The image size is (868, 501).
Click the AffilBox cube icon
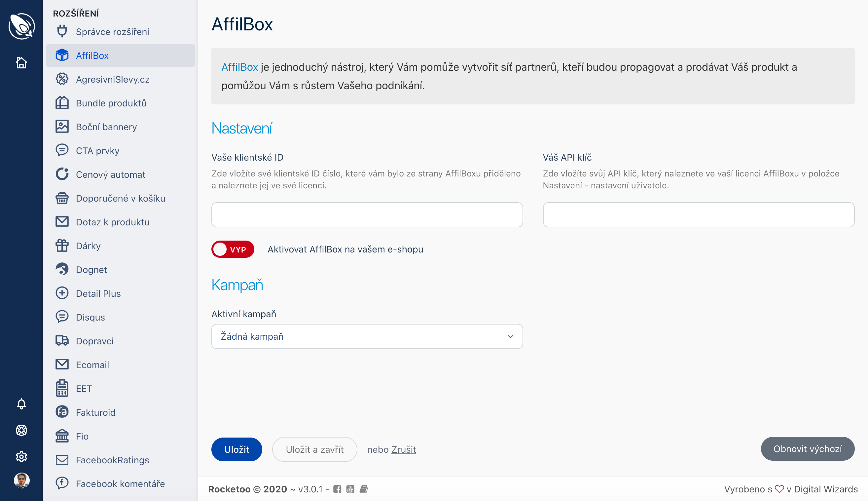pyautogui.click(x=62, y=55)
